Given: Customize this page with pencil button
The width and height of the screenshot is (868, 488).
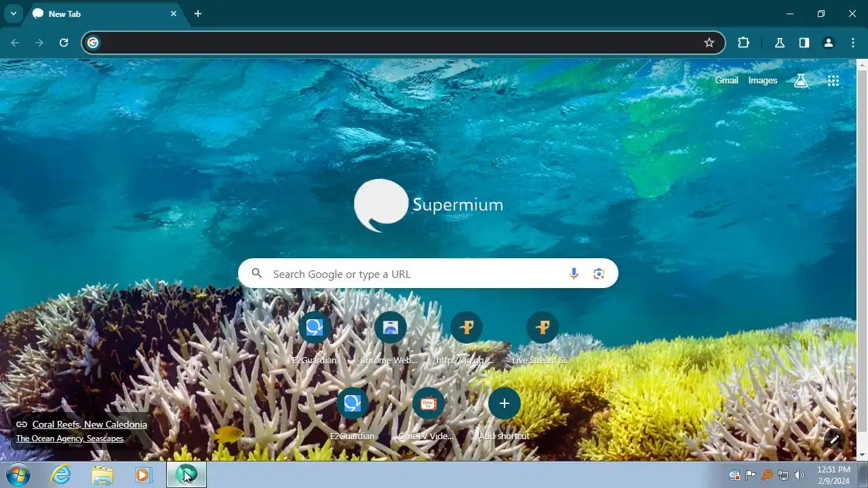Looking at the screenshot, I should click(834, 439).
